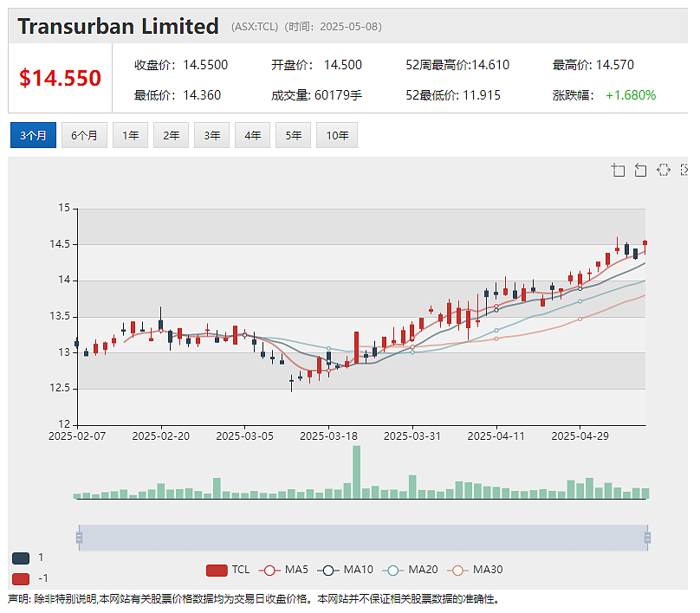Click the middle of the data zoom bar
The height and width of the screenshot is (613, 700).
click(363, 538)
